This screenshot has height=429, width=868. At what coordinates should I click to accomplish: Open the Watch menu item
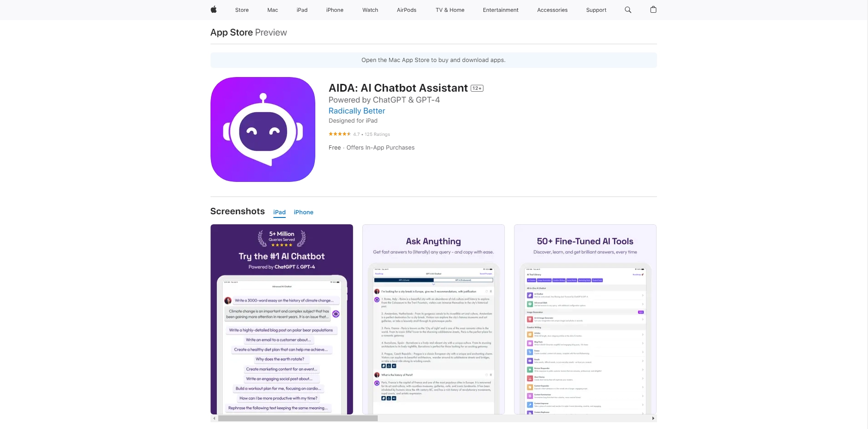tap(370, 10)
